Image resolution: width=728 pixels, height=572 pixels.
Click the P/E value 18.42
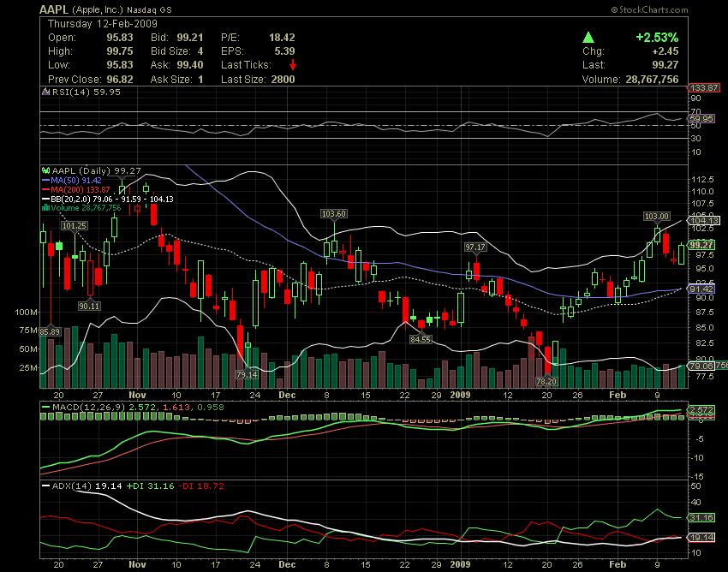(x=282, y=38)
